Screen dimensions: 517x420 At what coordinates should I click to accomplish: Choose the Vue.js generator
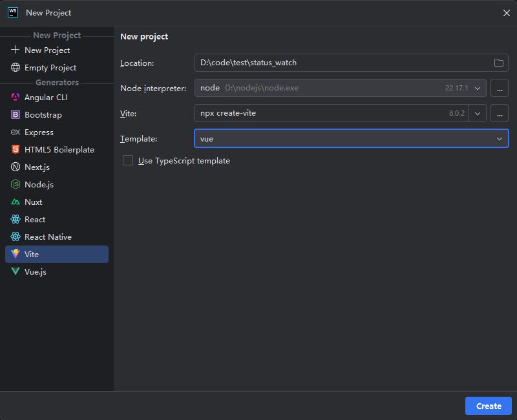[57, 271]
